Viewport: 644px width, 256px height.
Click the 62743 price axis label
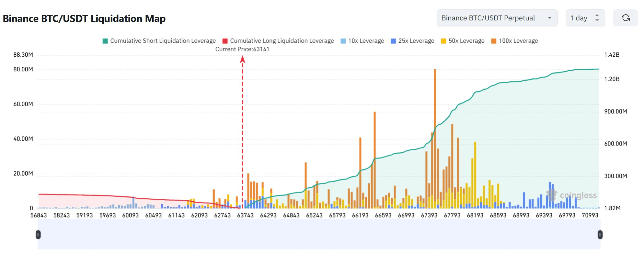point(223,215)
